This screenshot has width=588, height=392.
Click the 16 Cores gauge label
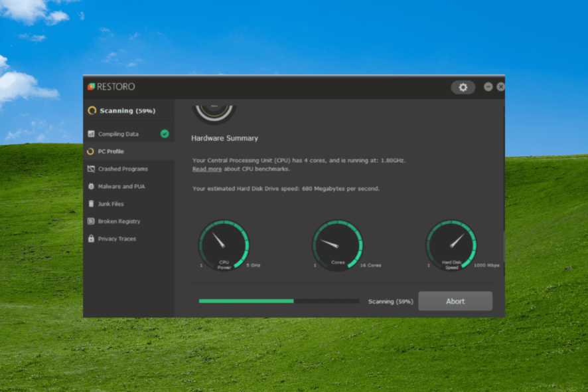pyautogui.click(x=370, y=265)
